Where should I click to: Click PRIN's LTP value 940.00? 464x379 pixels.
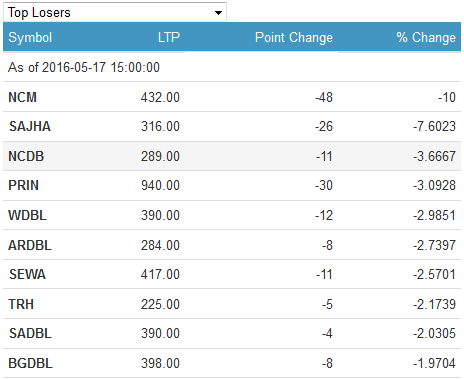coord(160,185)
